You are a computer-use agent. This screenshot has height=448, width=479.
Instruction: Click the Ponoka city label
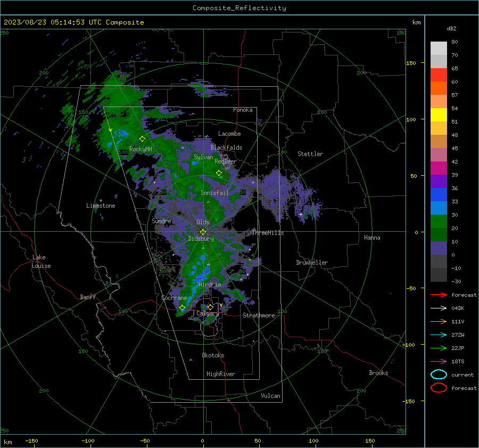[243, 110]
